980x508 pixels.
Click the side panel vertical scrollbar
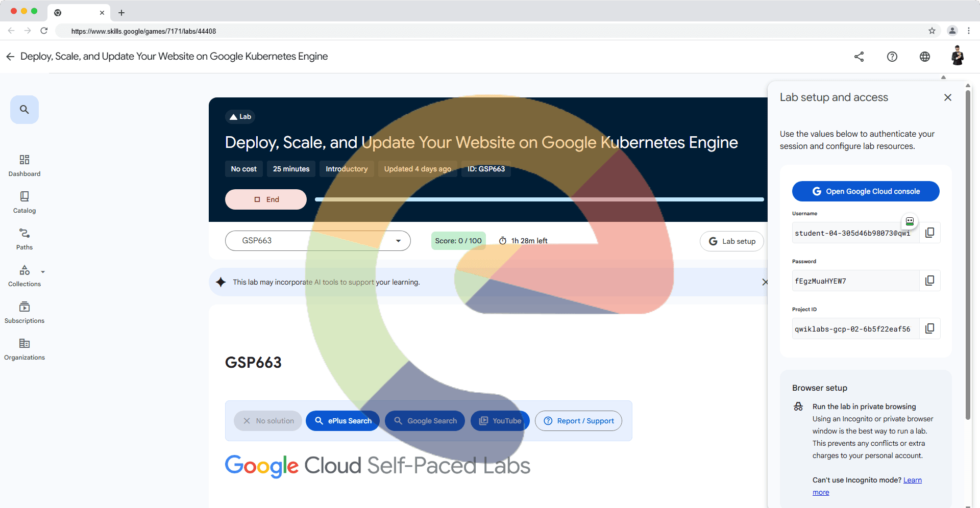(968, 255)
